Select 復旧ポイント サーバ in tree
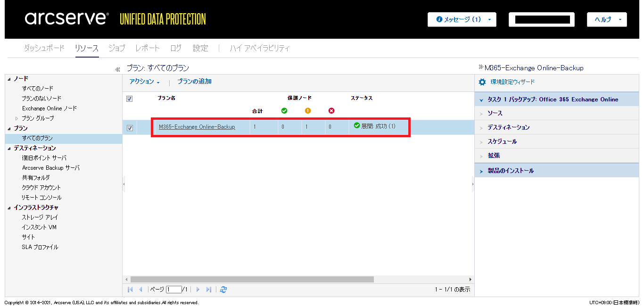This screenshot has height=307, width=644. pos(44,158)
